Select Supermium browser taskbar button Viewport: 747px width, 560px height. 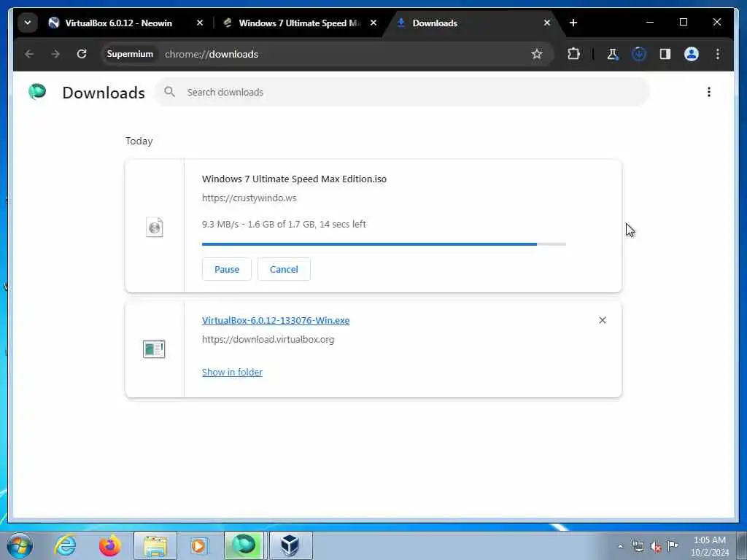tap(244, 545)
